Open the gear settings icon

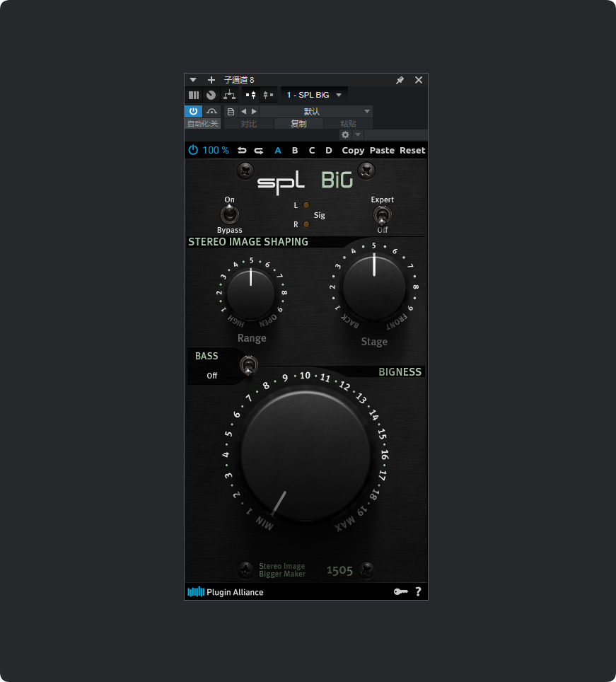(346, 135)
